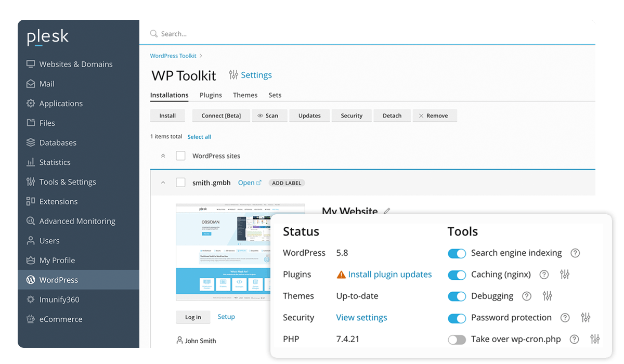
Task: Open the Statistics section
Action: point(56,162)
